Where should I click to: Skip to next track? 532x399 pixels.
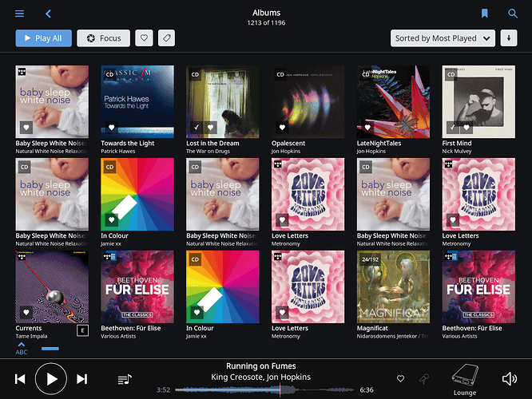click(81, 379)
